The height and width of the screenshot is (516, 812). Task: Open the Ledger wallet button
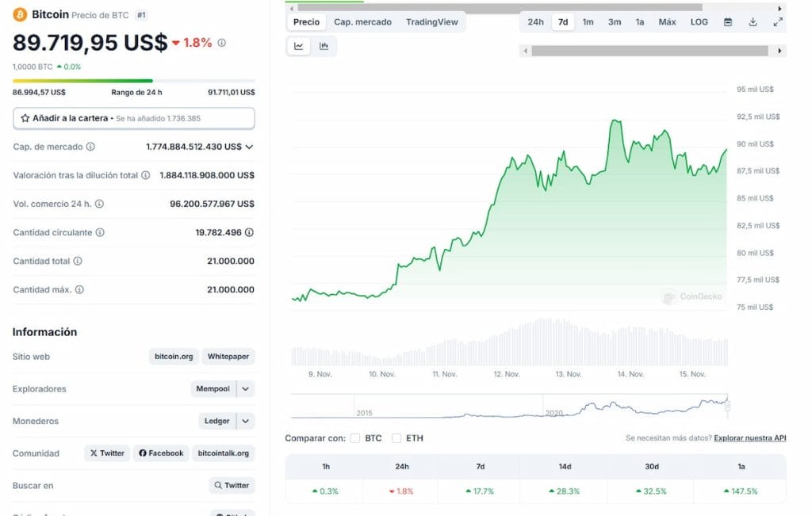point(217,422)
